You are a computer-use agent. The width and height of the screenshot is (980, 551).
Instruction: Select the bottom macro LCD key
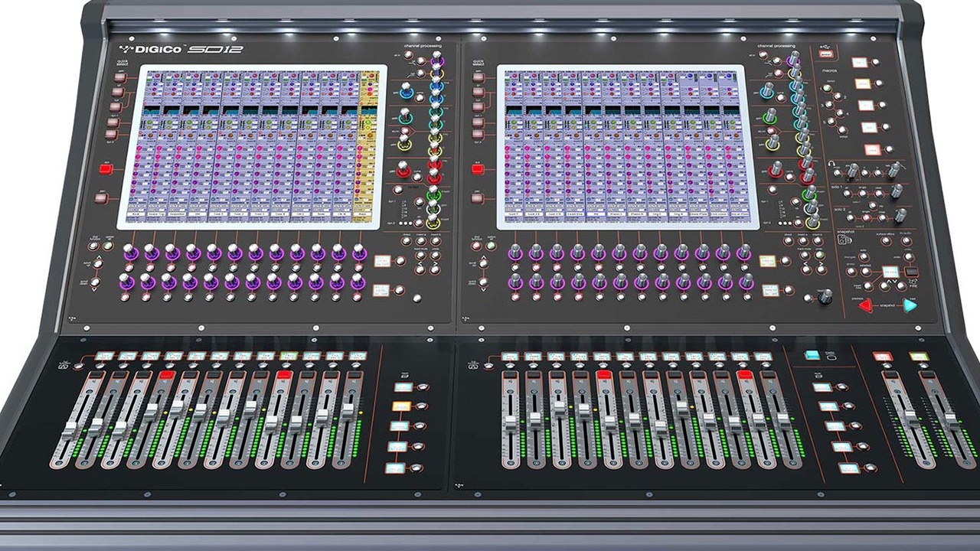pyautogui.click(x=873, y=149)
